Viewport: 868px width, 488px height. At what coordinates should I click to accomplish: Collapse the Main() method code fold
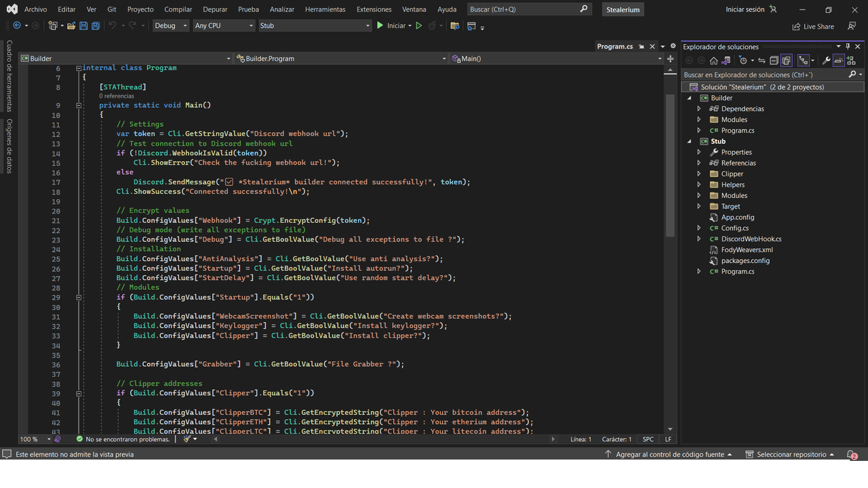point(79,106)
